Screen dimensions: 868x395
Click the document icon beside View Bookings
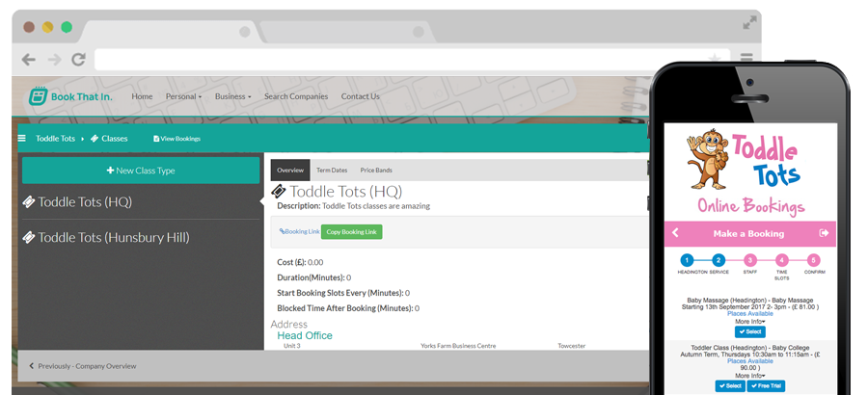pos(156,139)
